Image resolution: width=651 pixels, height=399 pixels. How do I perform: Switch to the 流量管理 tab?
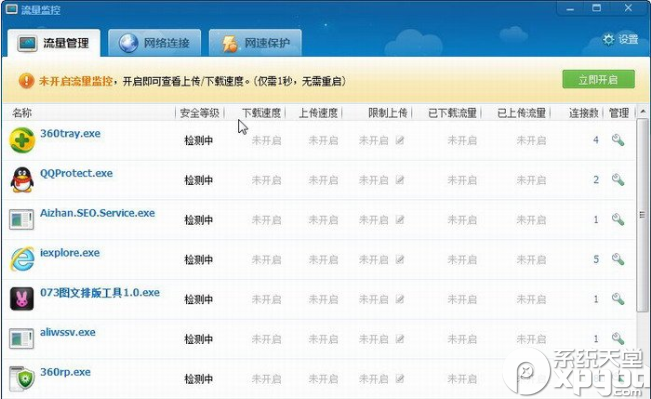pyautogui.click(x=54, y=43)
